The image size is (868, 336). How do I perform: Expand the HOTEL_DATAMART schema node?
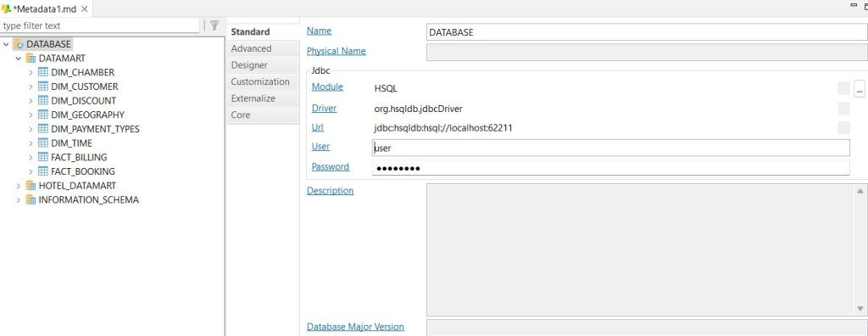click(19, 186)
